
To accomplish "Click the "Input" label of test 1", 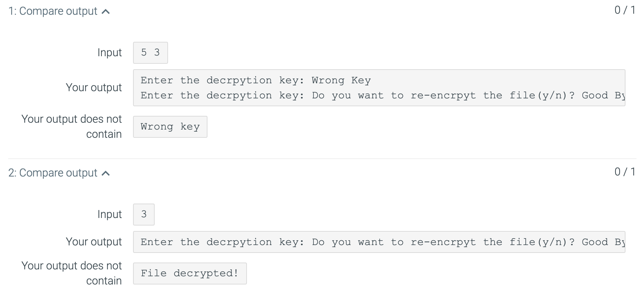I will tap(110, 52).
